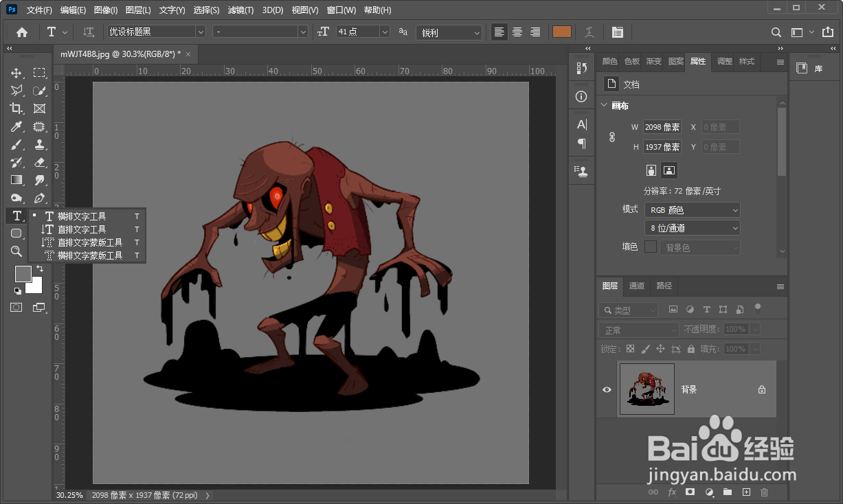Add a layer mask

(690, 492)
